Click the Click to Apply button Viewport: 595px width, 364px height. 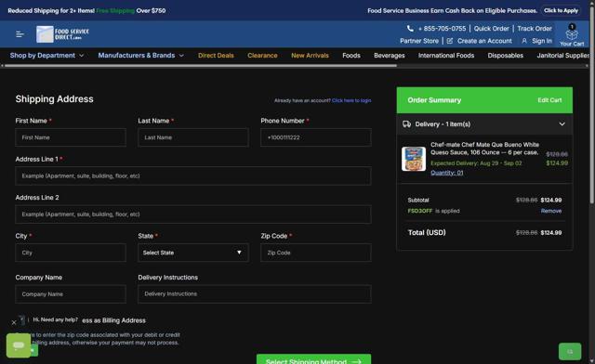(x=561, y=10)
